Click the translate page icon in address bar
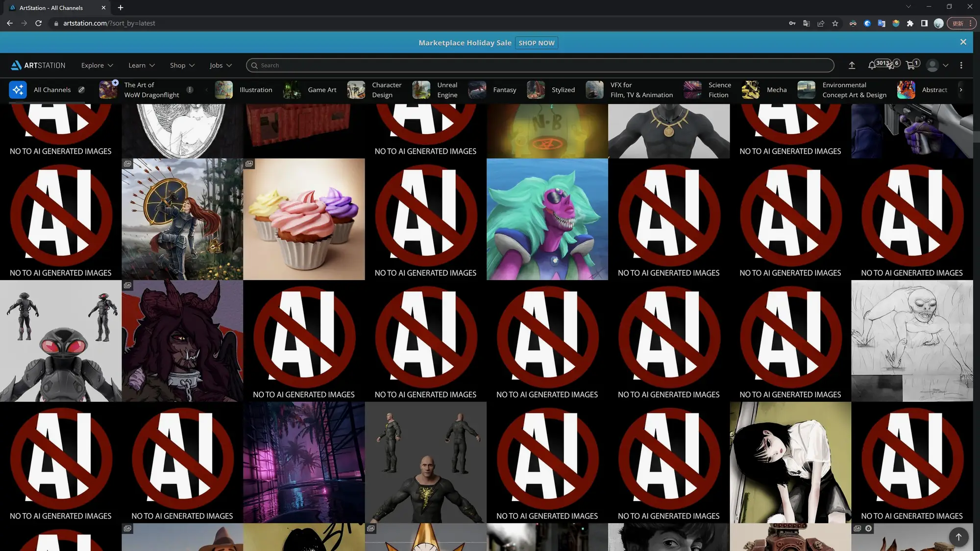 click(807, 23)
